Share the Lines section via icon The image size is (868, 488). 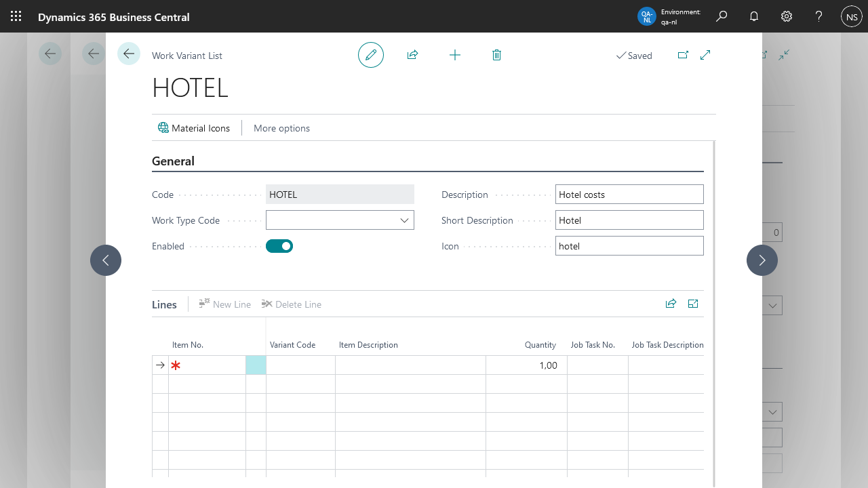coord(671,304)
